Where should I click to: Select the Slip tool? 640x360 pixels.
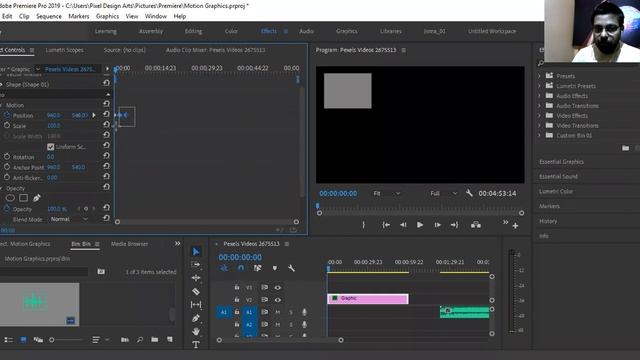click(196, 304)
